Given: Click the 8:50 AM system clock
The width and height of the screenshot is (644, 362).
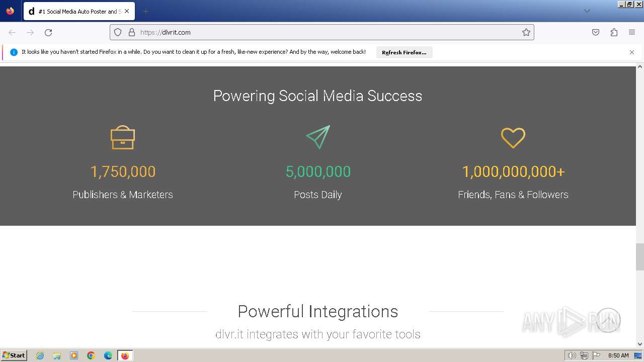Looking at the screenshot, I should pos(618,355).
